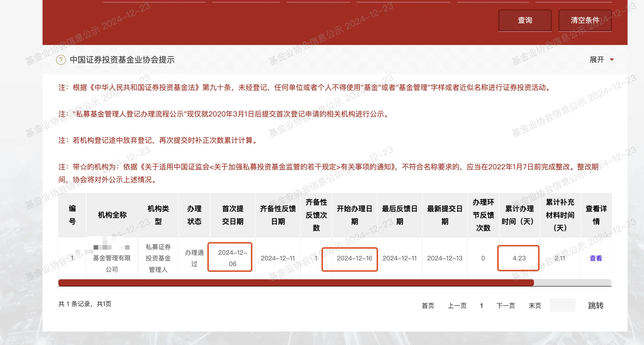The image size is (644, 345).
Task: Click the 跳转 jump button
Action: 596,306
